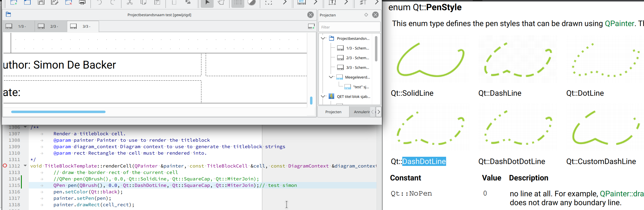This screenshot has width=644, height=210.
Task: Click the Print icon in toolbar
Action: tap(82, 3)
